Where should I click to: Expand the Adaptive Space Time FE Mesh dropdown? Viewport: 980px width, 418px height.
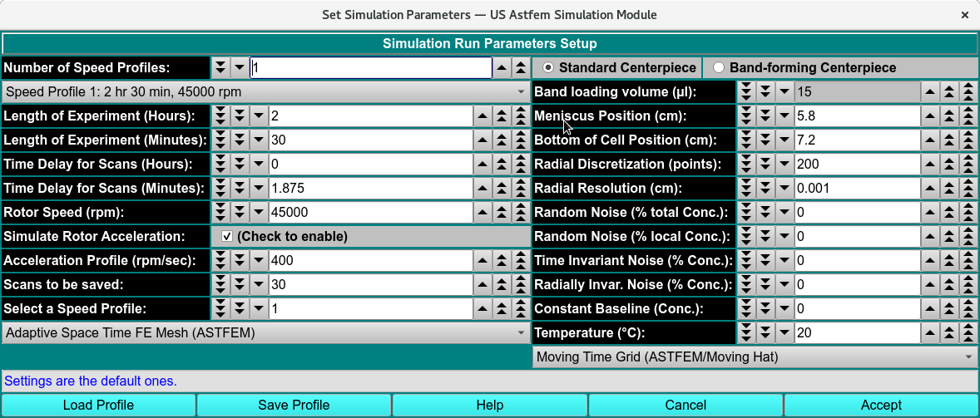click(x=265, y=333)
